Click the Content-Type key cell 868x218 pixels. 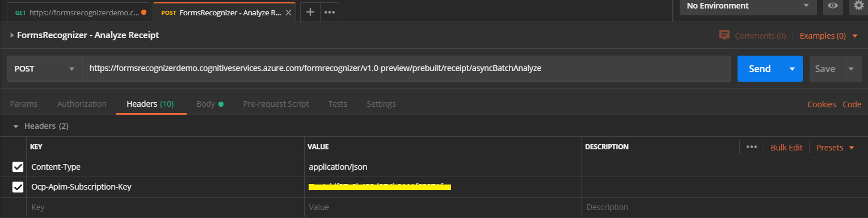tap(165, 167)
